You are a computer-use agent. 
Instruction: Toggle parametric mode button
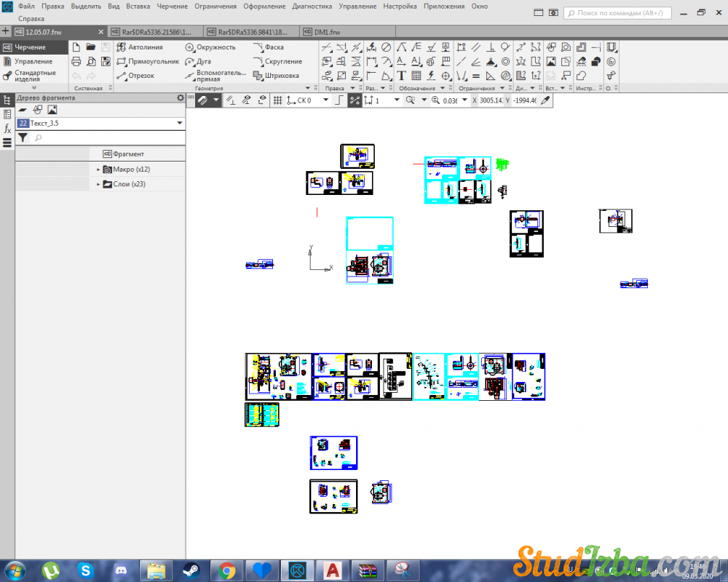(355, 100)
